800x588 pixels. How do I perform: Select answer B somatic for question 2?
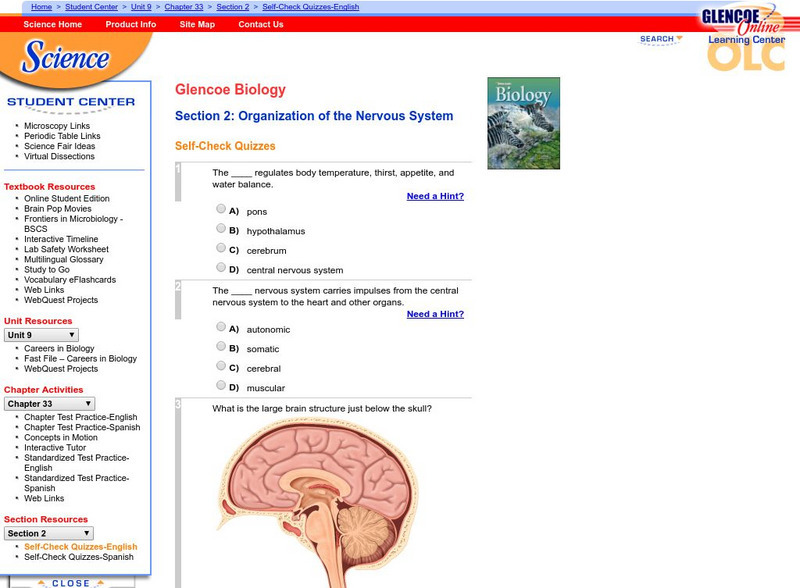click(x=221, y=346)
